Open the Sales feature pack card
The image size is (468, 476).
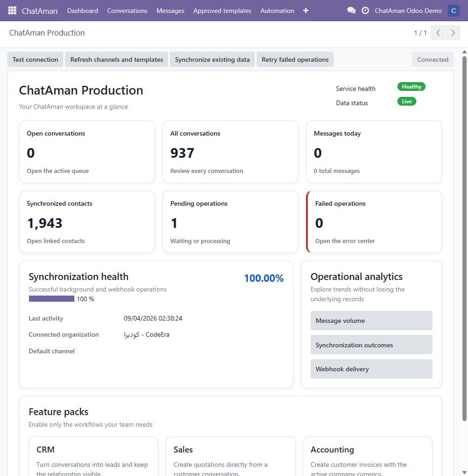(230, 456)
